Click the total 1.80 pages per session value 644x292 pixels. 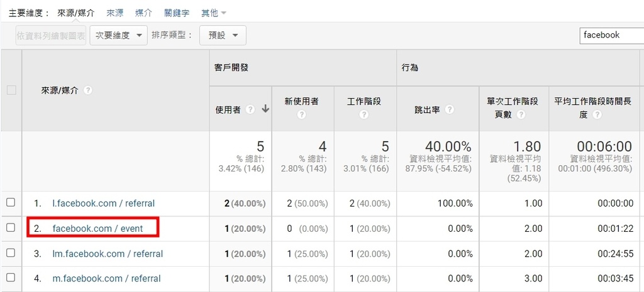click(526, 146)
